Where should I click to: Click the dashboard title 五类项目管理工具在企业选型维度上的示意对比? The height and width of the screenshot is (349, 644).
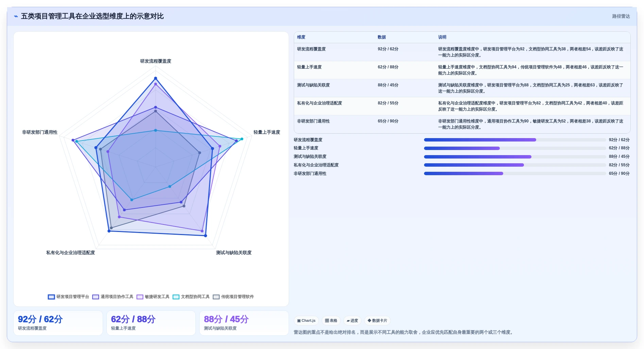click(x=92, y=16)
